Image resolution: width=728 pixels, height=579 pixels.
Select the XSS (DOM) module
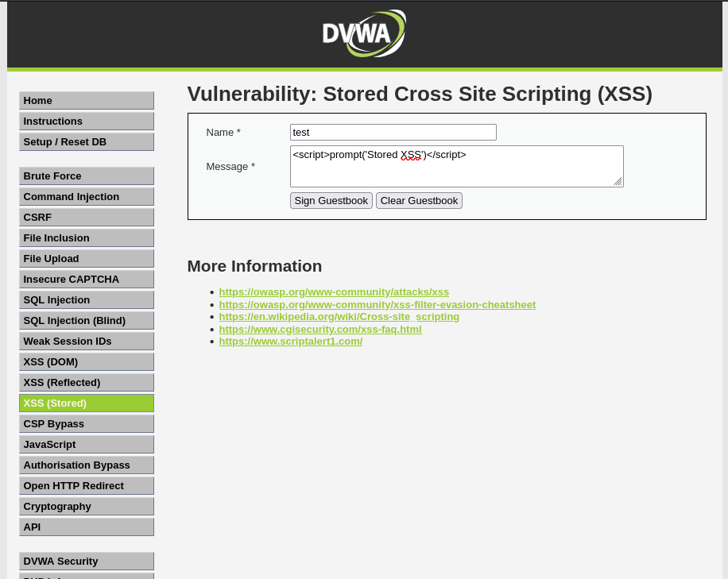[x=86, y=361]
